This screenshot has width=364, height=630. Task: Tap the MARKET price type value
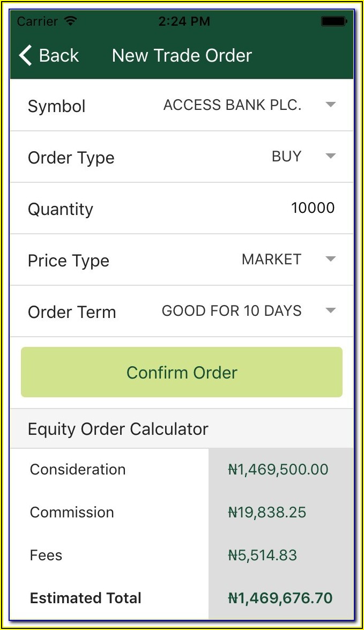(271, 260)
